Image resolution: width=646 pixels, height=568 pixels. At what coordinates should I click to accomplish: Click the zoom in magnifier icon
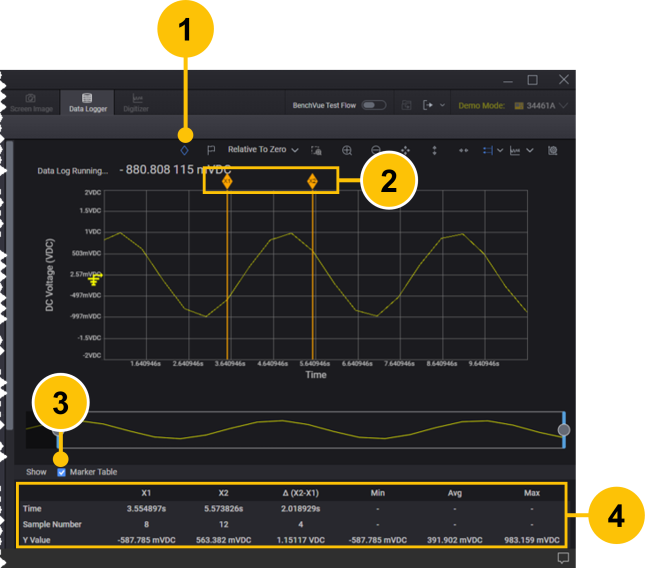click(347, 150)
